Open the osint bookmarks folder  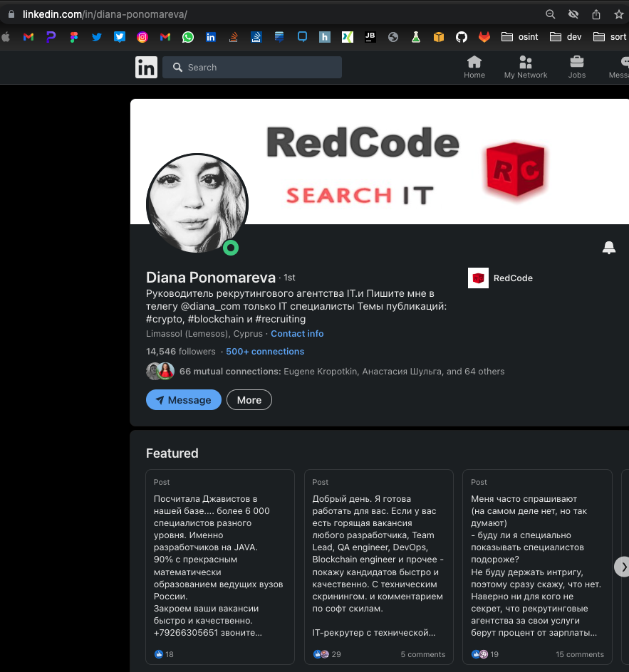click(520, 37)
